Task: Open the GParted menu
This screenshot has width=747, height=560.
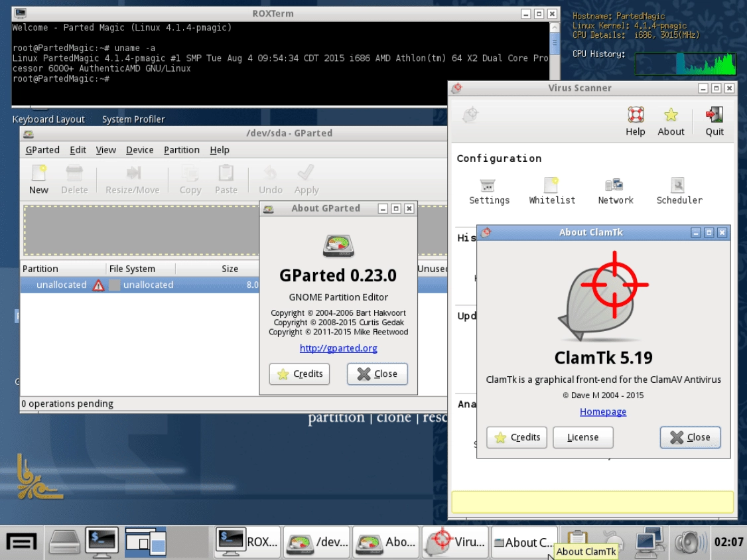Action: (x=42, y=150)
